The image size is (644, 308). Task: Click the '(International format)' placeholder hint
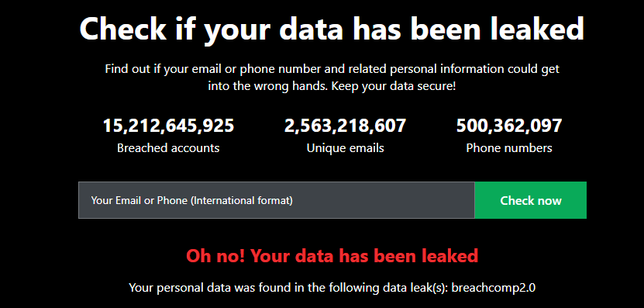(x=242, y=201)
